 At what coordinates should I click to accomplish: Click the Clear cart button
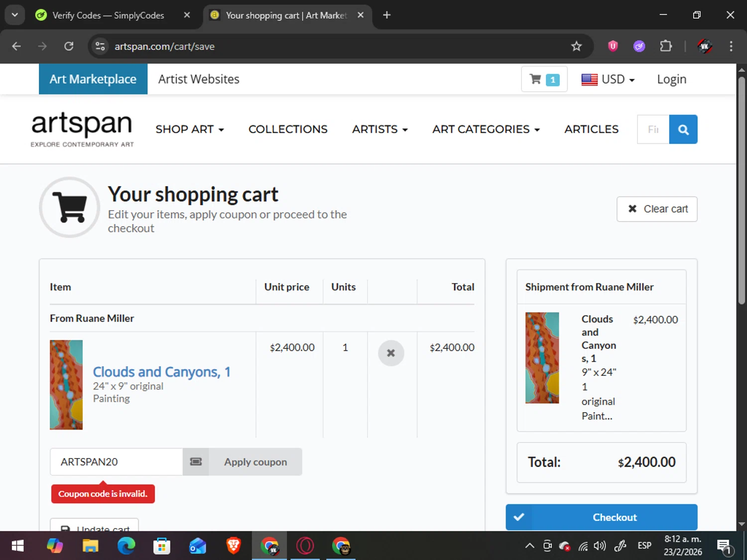pyautogui.click(x=657, y=209)
